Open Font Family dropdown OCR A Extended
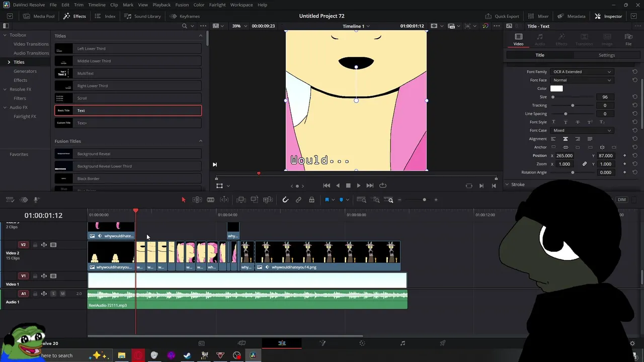Screen dimensions: 644x362 coord(582,72)
